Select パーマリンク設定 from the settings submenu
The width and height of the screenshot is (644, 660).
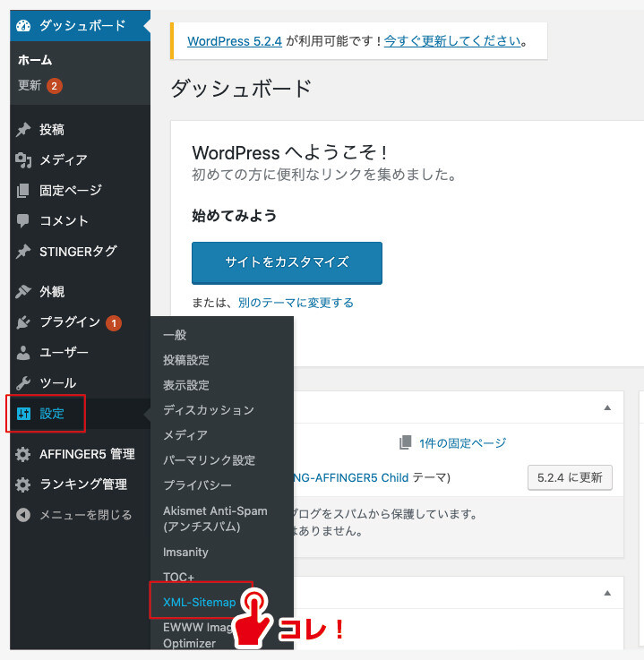[x=209, y=460]
